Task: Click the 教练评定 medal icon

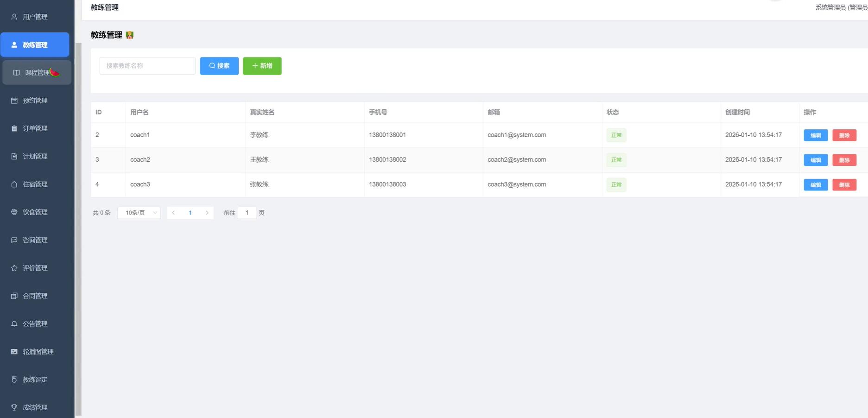Action: pos(14,380)
